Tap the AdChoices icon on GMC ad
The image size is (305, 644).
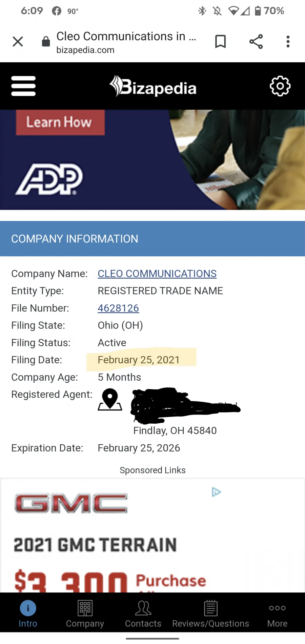pos(216,492)
